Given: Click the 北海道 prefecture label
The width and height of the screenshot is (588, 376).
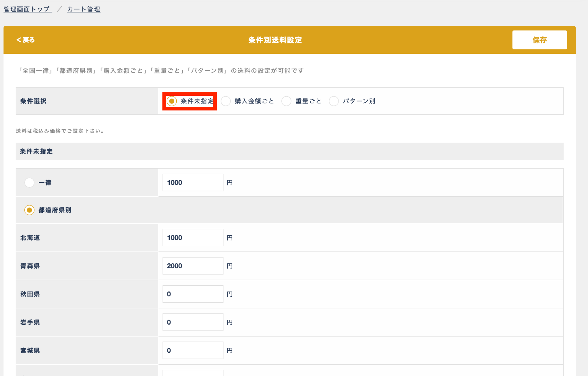Looking at the screenshot, I should pyautogui.click(x=30, y=238).
